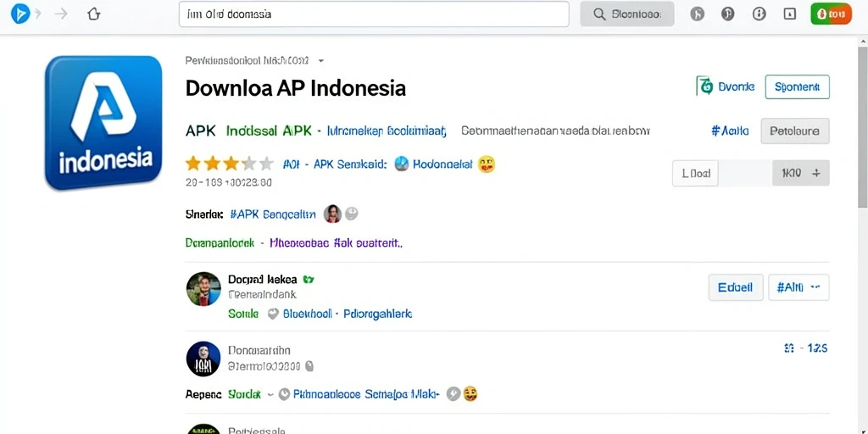
Task: Open the #APK Sengcalitn link
Action: pyautogui.click(x=272, y=214)
